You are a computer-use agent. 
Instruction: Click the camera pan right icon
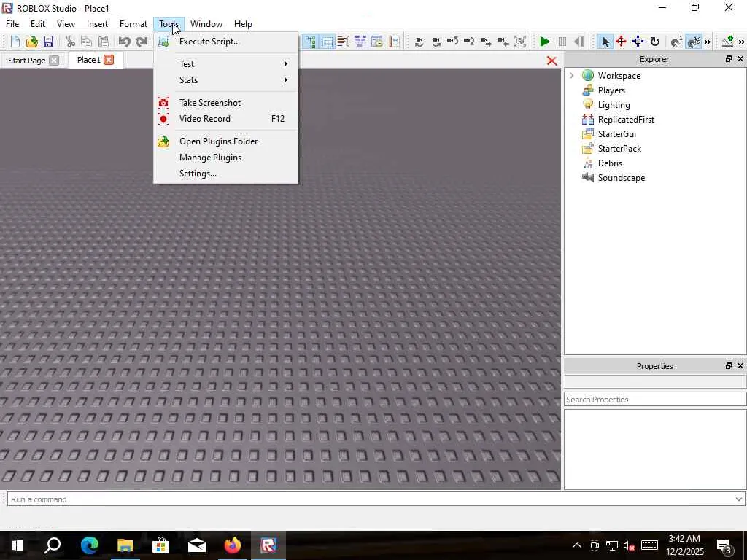(469, 42)
